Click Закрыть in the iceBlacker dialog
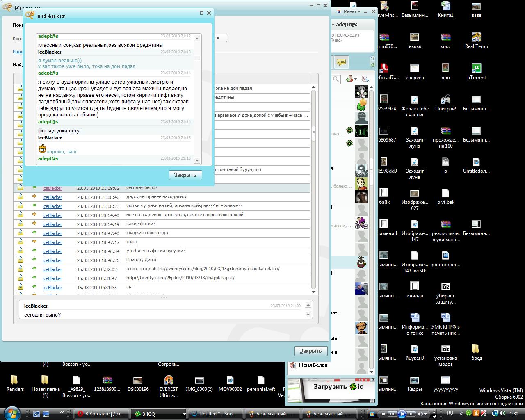The height and width of the screenshot is (420, 525). click(x=185, y=175)
